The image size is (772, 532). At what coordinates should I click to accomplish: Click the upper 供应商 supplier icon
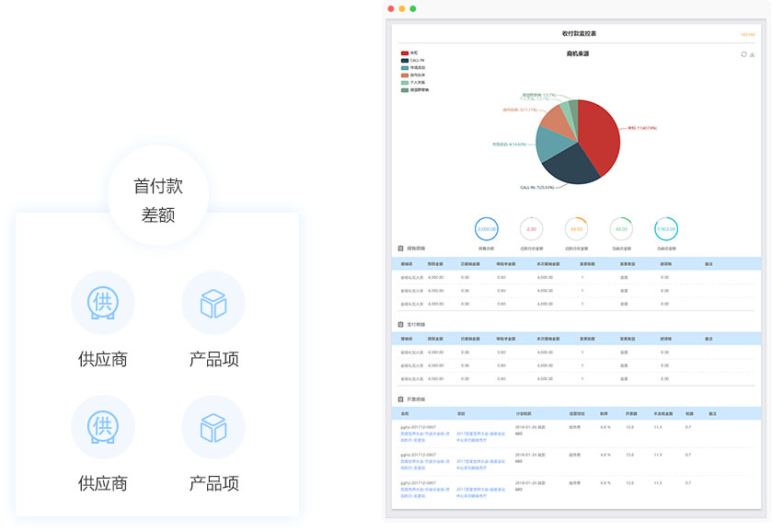pyautogui.click(x=103, y=303)
